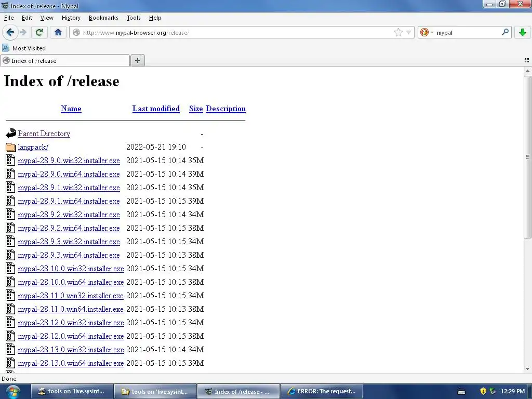Open the Tools menu
The width and height of the screenshot is (532, 399).
(134, 18)
